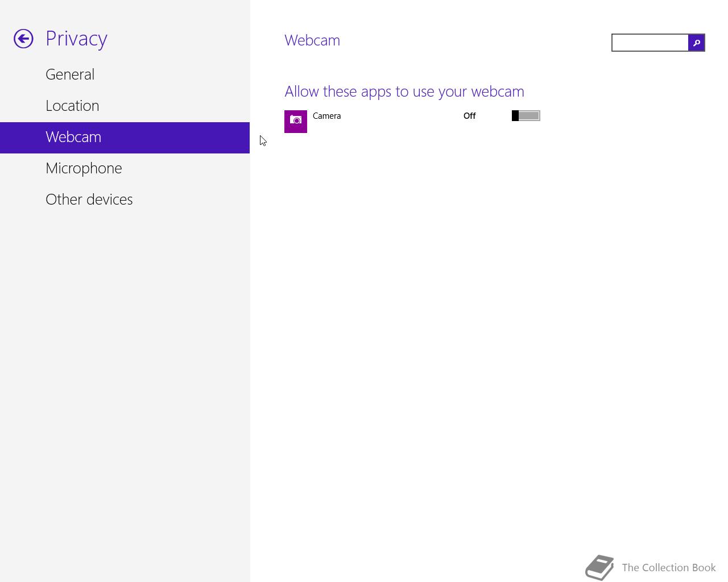728x582 pixels.
Task: Open the General privacy section
Action: [x=125, y=74]
